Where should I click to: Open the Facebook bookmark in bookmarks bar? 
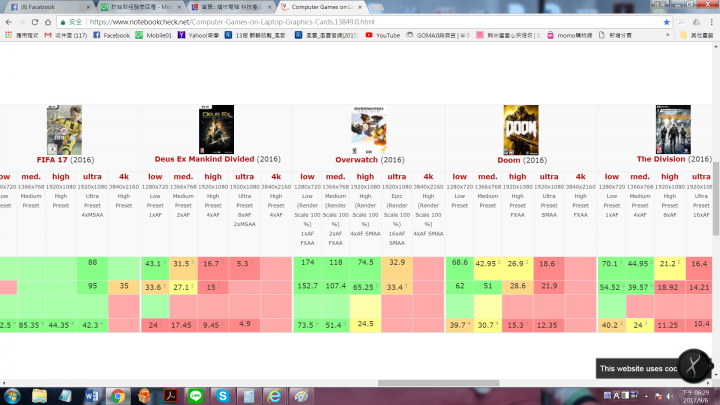(111, 35)
